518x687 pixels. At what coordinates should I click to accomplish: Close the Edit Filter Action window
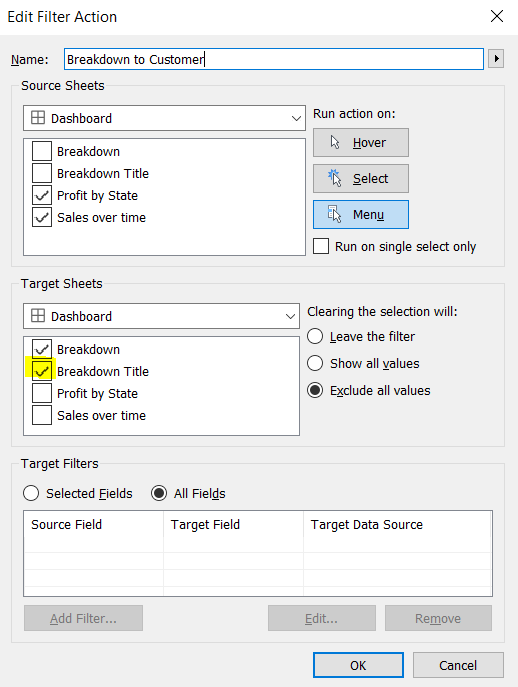pos(497,17)
